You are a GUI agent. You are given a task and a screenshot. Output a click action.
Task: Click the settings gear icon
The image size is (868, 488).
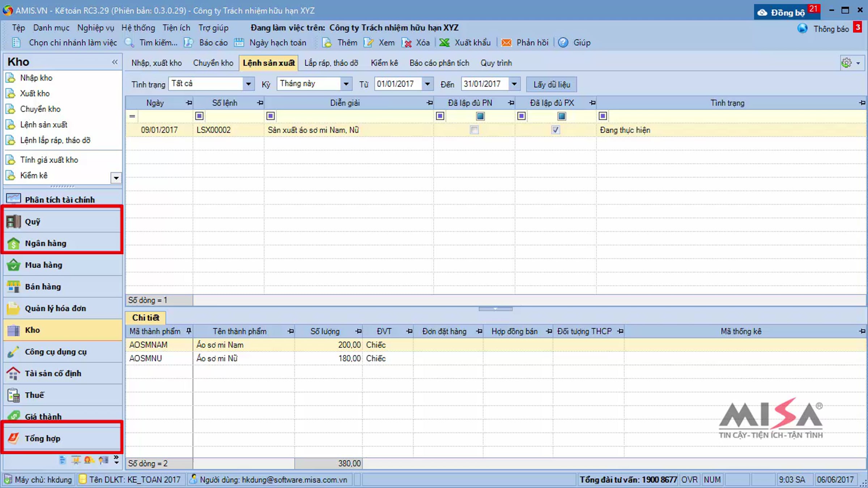click(x=846, y=63)
